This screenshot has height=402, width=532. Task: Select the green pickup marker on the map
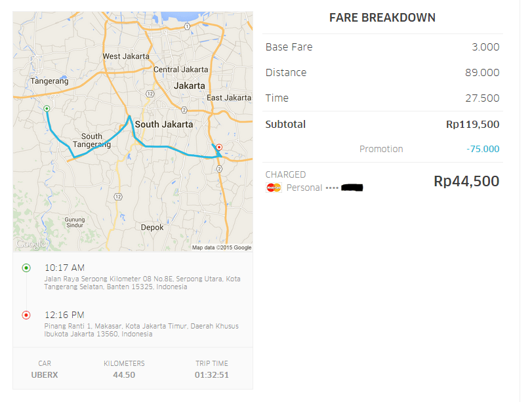click(46, 109)
